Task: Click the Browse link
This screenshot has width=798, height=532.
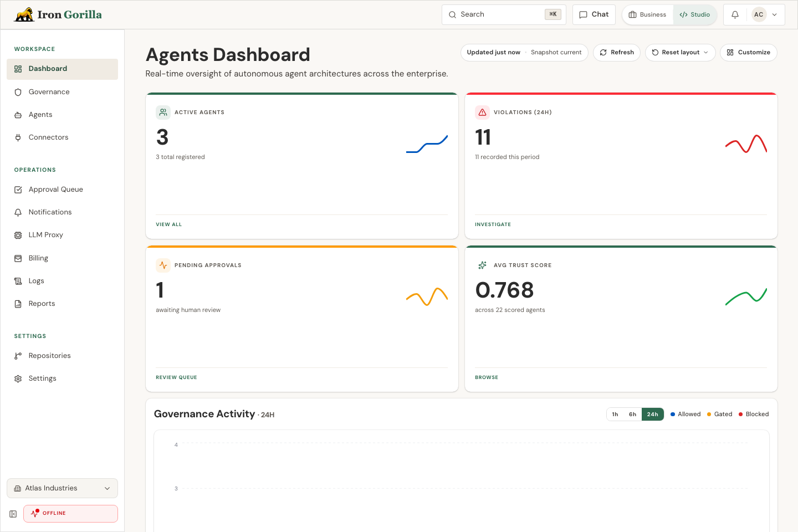Action: (487, 377)
